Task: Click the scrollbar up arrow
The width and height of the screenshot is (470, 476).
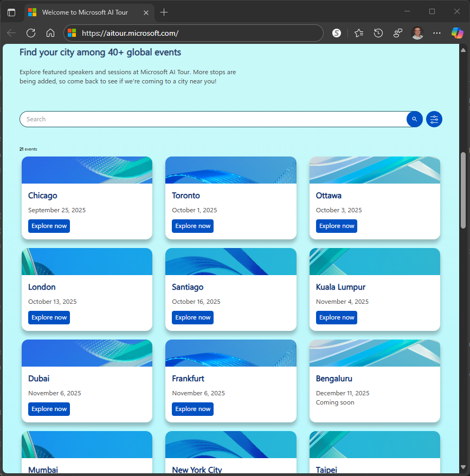Action: pos(463,50)
